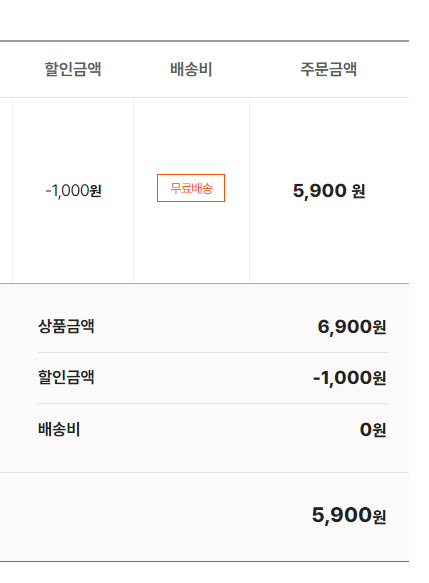The width and height of the screenshot is (429, 583).
Task: Click the 할인금액 label in the summary section
Action: tap(66, 377)
